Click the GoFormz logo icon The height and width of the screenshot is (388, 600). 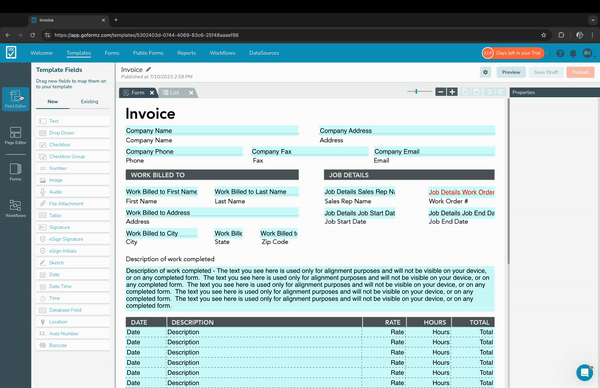click(x=11, y=52)
